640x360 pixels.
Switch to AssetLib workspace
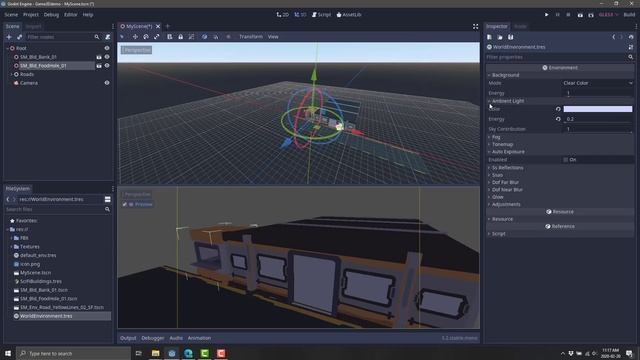click(349, 15)
